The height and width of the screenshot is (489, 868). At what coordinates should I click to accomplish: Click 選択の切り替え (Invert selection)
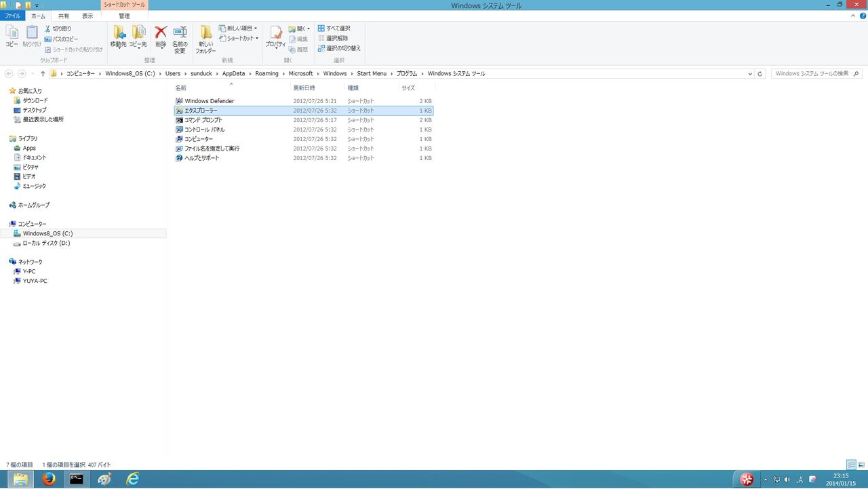pyautogui.click(x=339, y=48)
